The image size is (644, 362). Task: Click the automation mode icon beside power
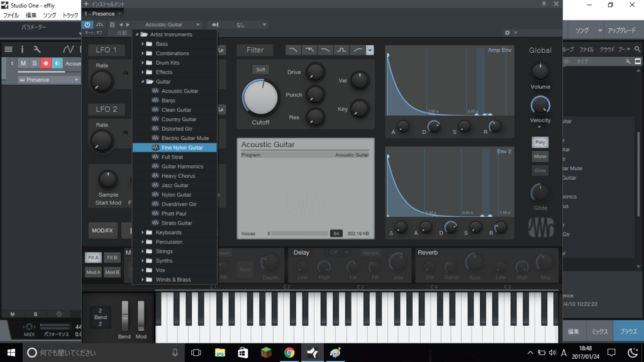pos(99,25)
